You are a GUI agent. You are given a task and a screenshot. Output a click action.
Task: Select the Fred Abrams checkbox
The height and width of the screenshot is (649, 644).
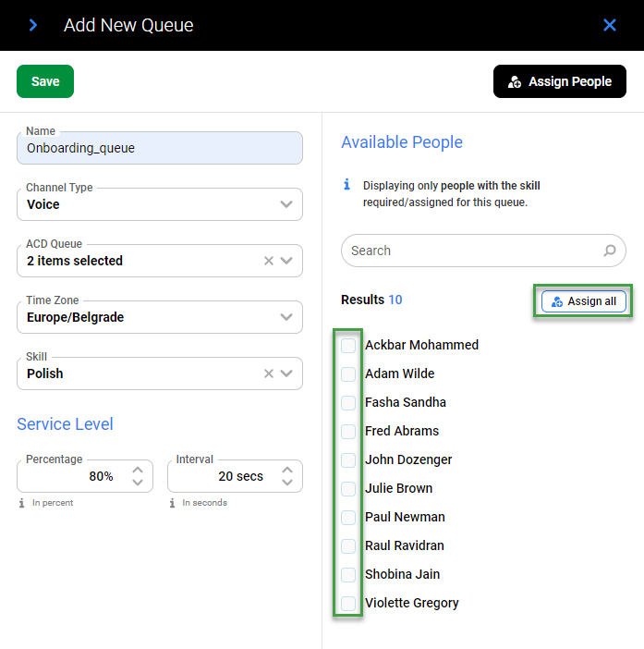[348, 432]
